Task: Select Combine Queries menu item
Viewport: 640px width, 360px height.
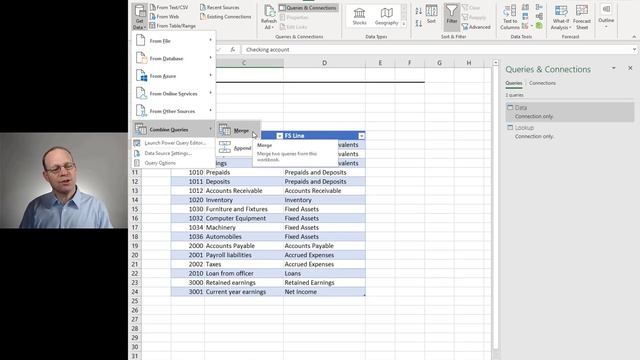Action: tap(174, 129)
